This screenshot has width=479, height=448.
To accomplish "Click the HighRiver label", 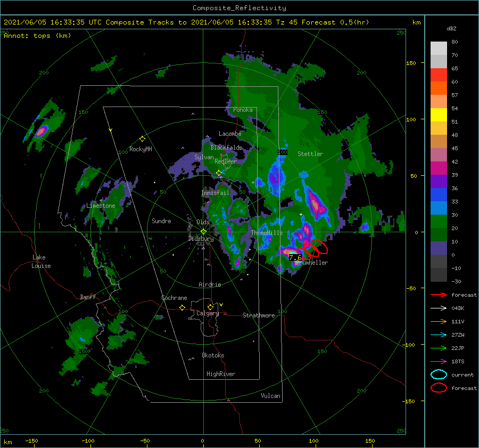I will click(221, 374).
